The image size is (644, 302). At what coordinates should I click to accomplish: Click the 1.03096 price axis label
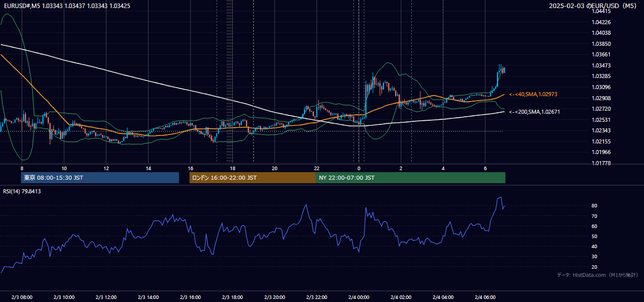pos(601,87)
